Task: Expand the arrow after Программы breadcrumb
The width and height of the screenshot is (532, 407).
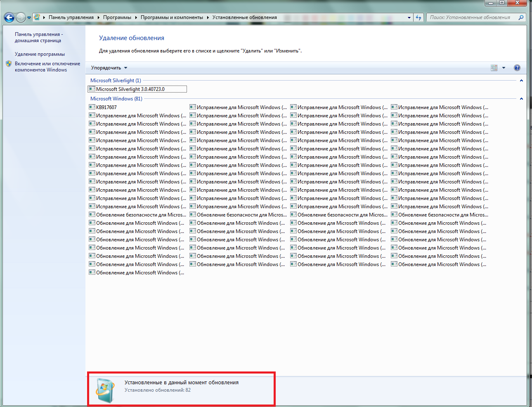Action: point(136,17)
